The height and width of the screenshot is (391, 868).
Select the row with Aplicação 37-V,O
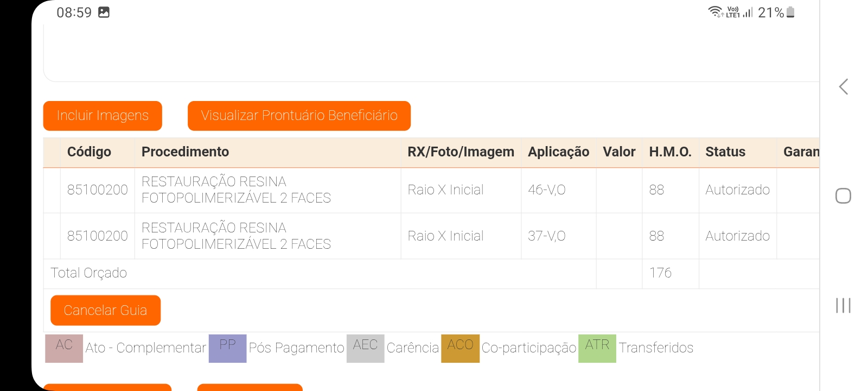click(x=546, y=236)
